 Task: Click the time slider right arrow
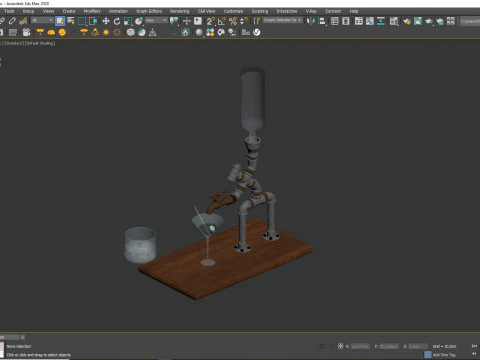pos(23,337)
